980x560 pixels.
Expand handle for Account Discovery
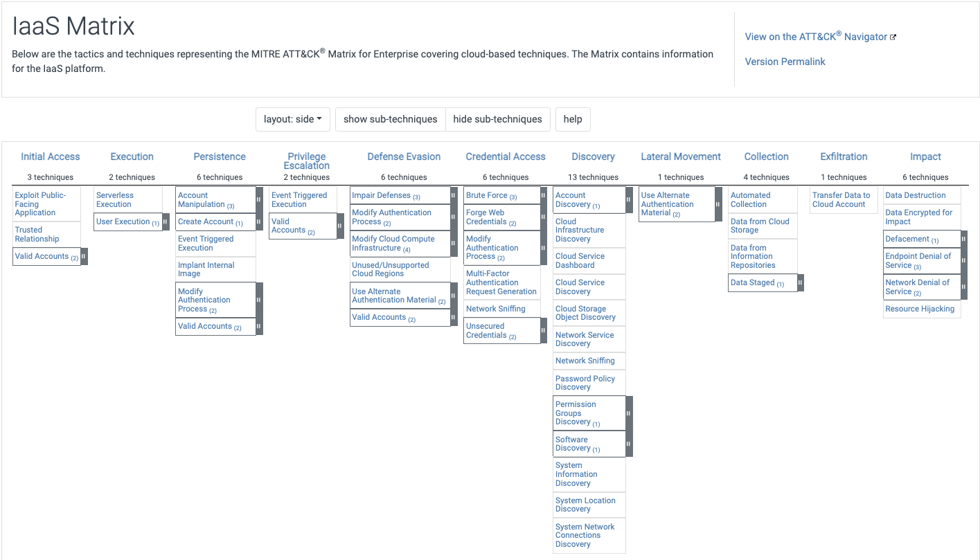click(629, 200)
